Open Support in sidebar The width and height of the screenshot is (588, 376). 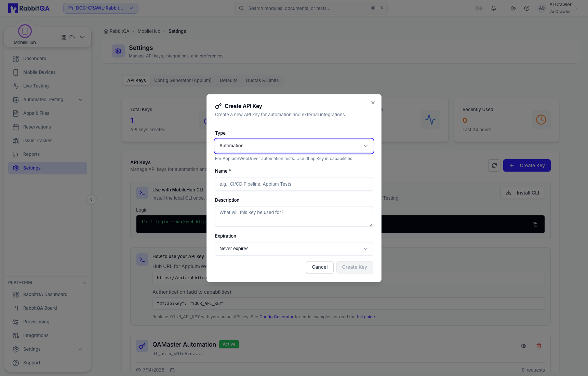[48, 363]
